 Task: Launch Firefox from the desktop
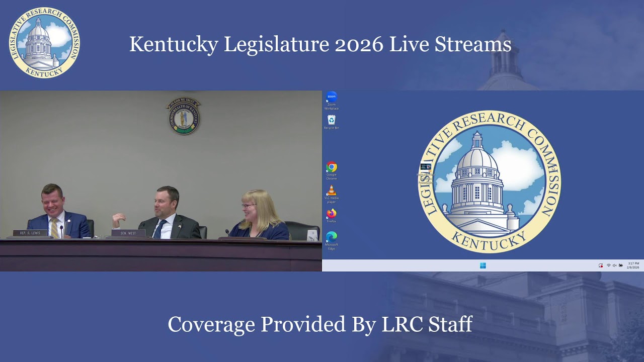[331, 216]
